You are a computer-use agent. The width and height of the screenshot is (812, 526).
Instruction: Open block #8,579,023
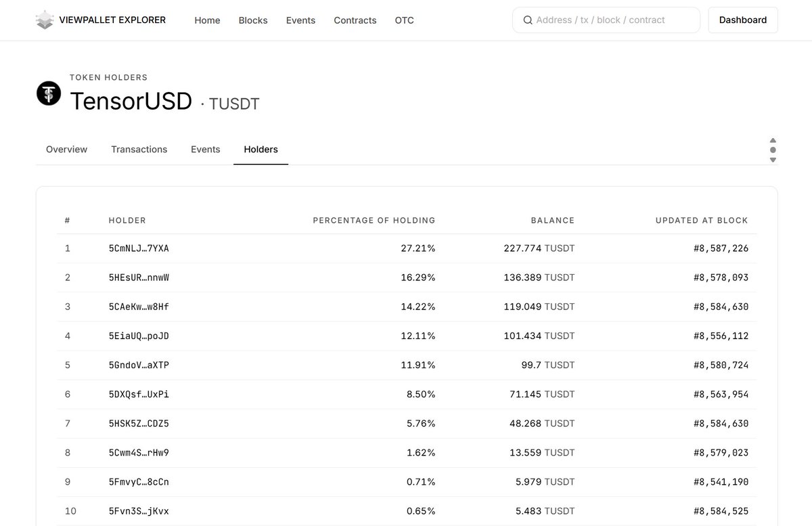721,452
